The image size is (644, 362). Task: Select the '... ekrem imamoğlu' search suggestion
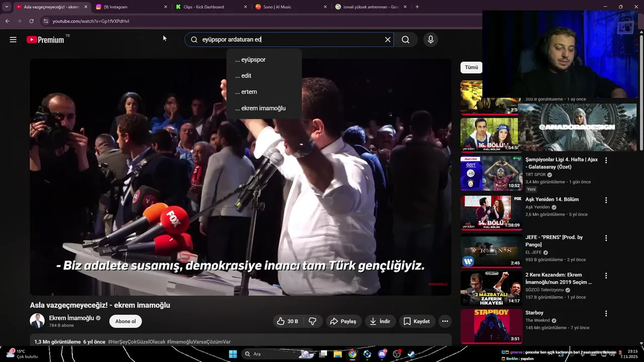pyautogui.click(x=264, y=108)
